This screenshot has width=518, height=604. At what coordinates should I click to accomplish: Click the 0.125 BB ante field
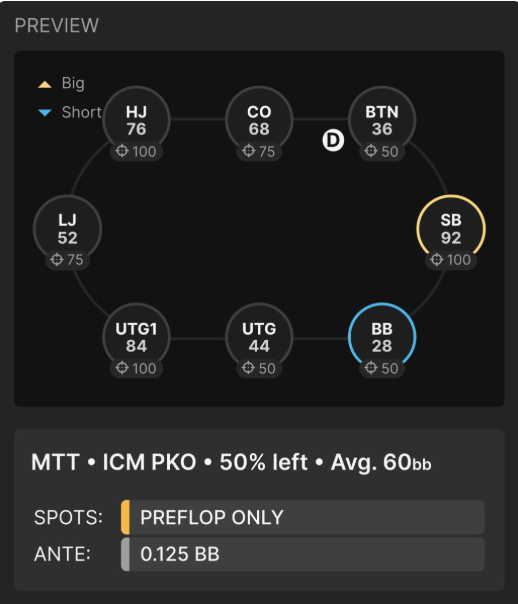click(x=303, y=554)
